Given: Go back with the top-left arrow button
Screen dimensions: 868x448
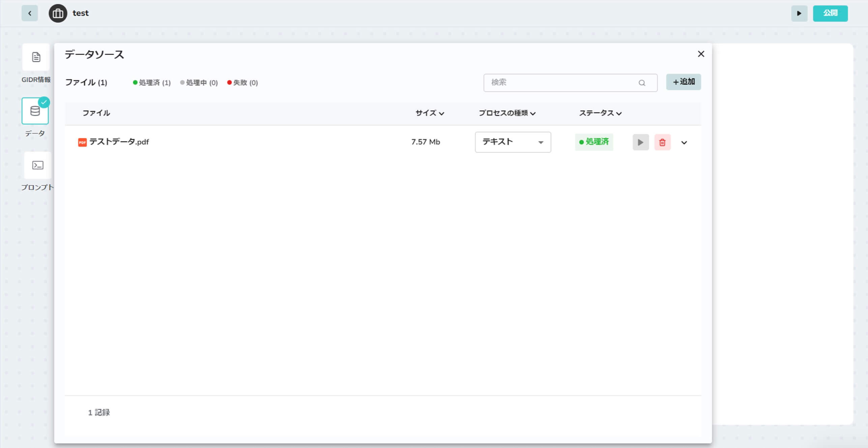Looking at the screenshot, I should [30, 13].
